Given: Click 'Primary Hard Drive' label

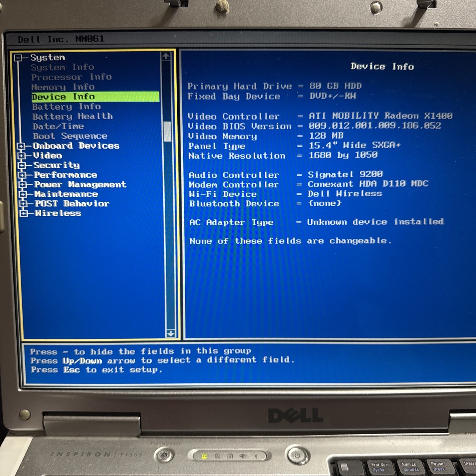Looking at the screenshot, I should [x=239, y=86].
